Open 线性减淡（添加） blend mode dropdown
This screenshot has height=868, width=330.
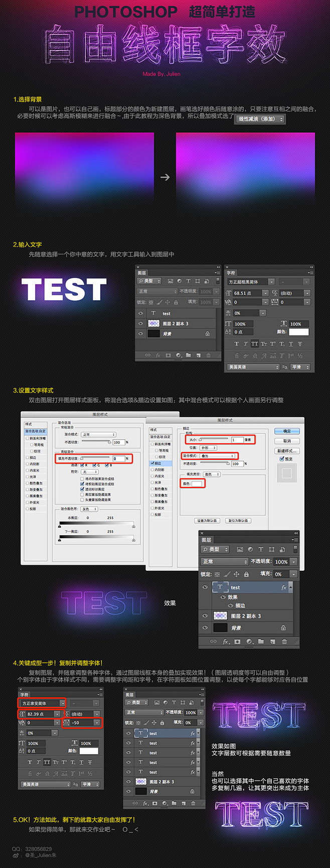[x=260, y=119]
